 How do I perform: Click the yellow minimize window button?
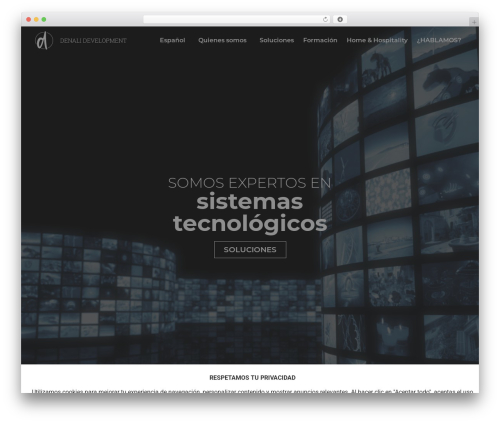tap(36, 19)
